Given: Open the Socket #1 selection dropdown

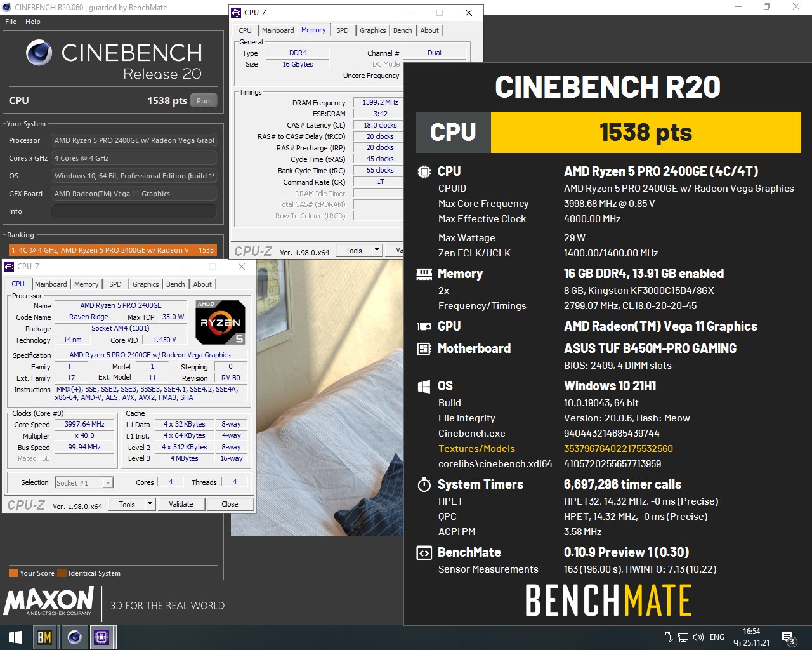Looking at the screenshot, I should (84, 483).
